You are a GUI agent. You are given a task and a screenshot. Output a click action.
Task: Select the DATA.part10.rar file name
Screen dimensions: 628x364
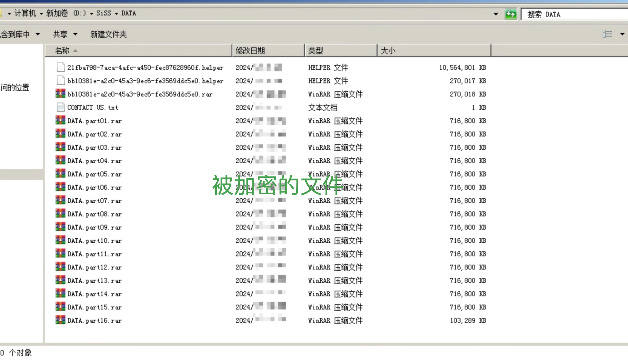click(x=95, y=241)
